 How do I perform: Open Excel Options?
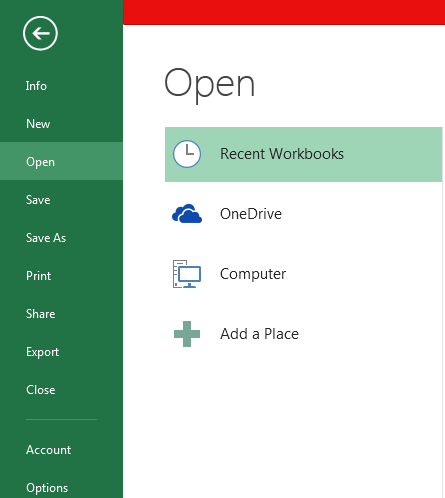[x=61, y=488]
